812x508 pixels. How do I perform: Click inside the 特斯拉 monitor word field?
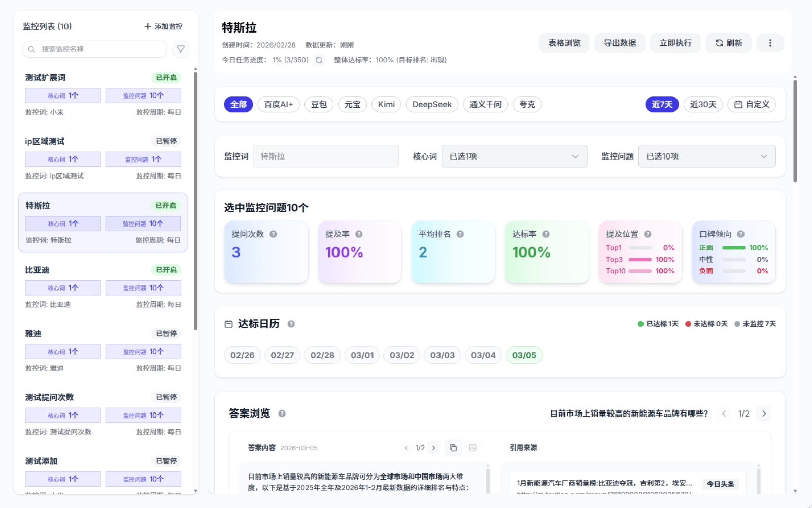click(x=326, y=156)
